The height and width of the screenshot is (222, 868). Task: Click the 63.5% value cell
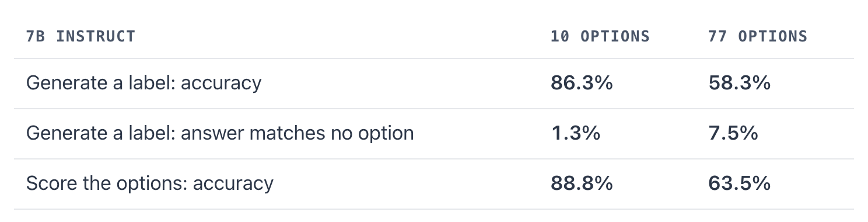739,184
